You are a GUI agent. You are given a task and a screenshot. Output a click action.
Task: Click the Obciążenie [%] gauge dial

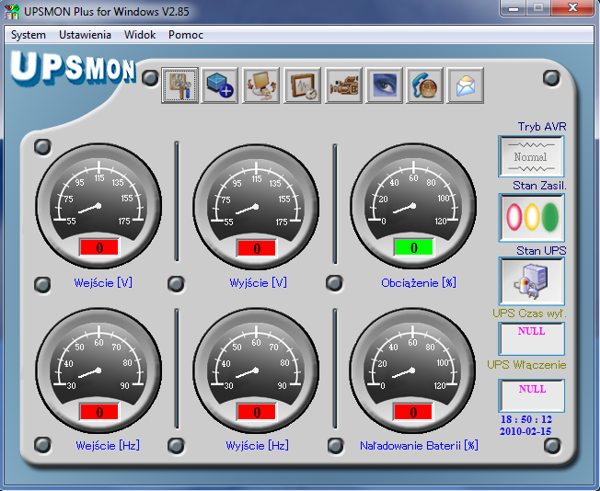413,206
